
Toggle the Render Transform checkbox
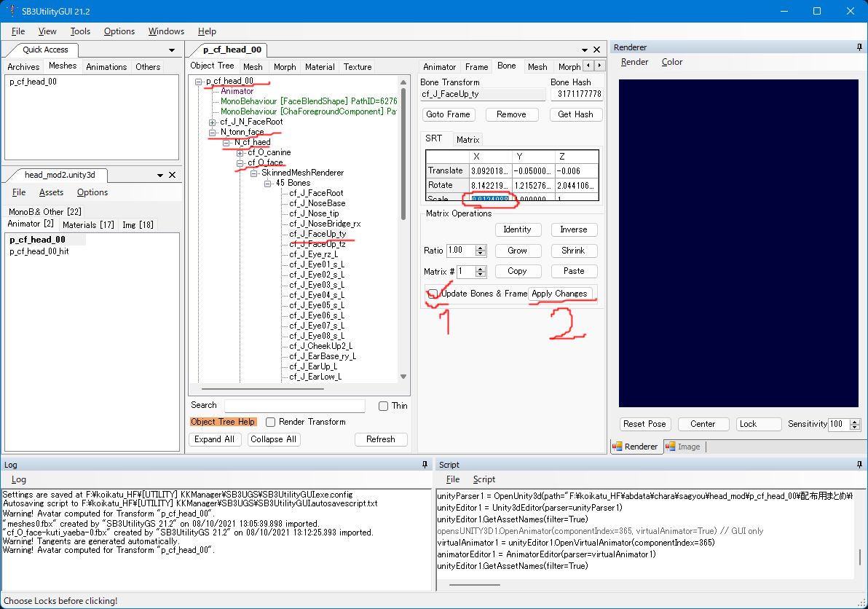click(270, 422)
